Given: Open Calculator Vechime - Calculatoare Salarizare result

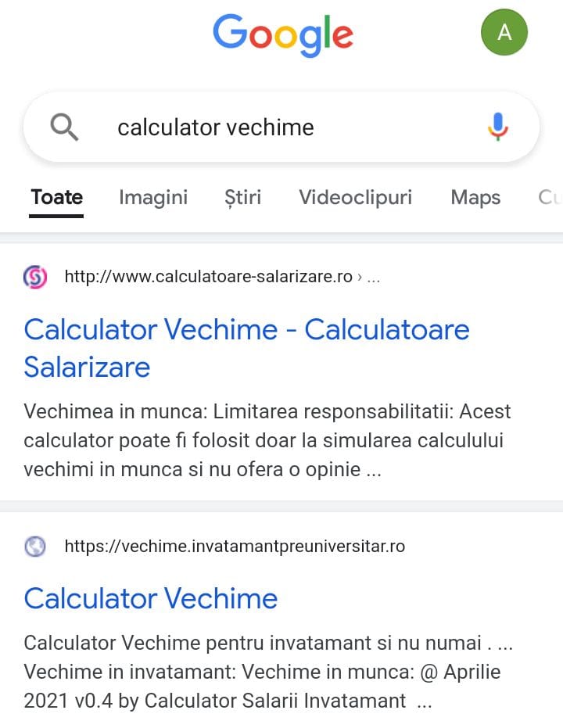Looking at the screenshot, I should (x=246, y=348).
